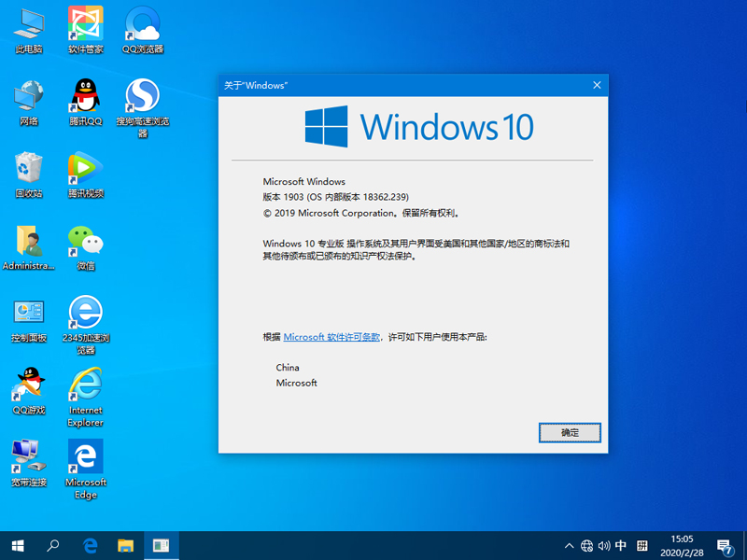747x560 pixels.
Task: Launch Microsoft Edge from the taskbar
Action: pos(90,545)
